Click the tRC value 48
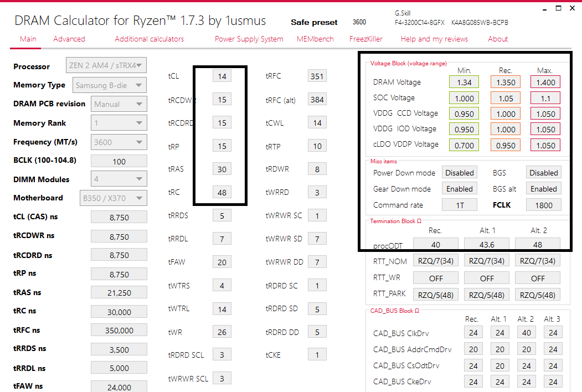 click(222, 192)
